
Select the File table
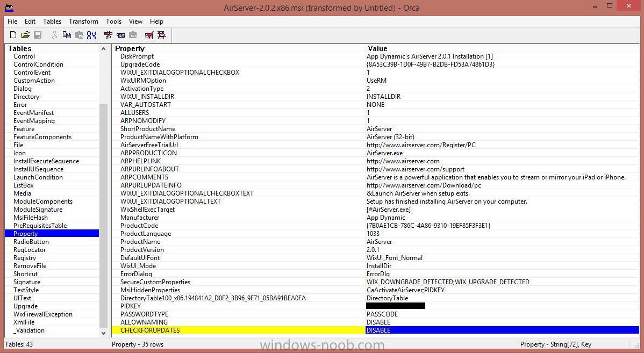tap(18, 145)
